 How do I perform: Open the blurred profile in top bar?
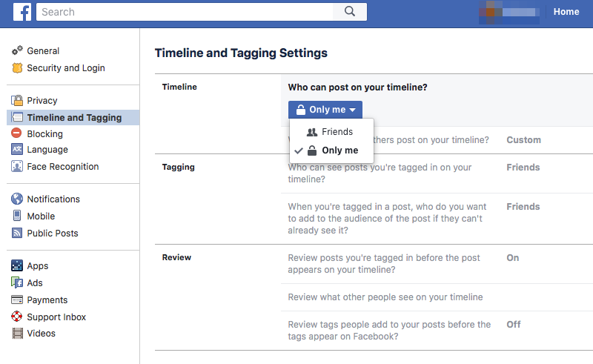click(509, 12)
